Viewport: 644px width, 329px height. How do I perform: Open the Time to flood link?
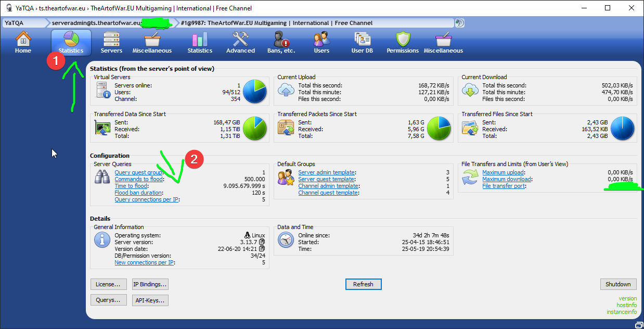[x=131, y=186]
